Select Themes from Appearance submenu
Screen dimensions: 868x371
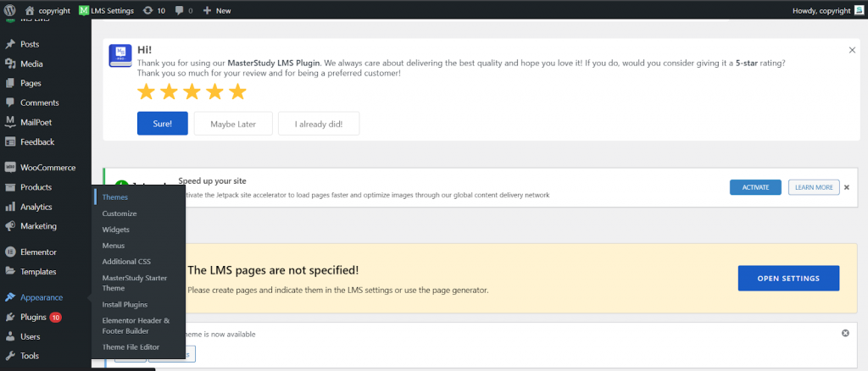point(115,197)
